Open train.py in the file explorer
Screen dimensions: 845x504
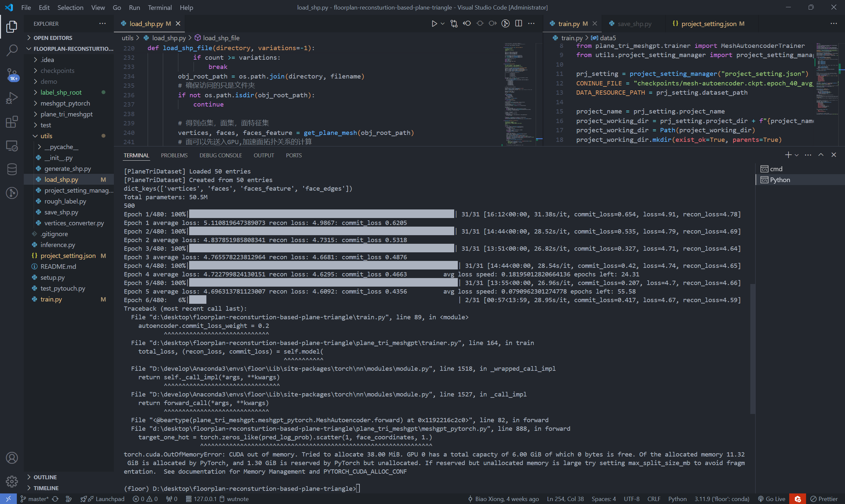click(69, 299)
